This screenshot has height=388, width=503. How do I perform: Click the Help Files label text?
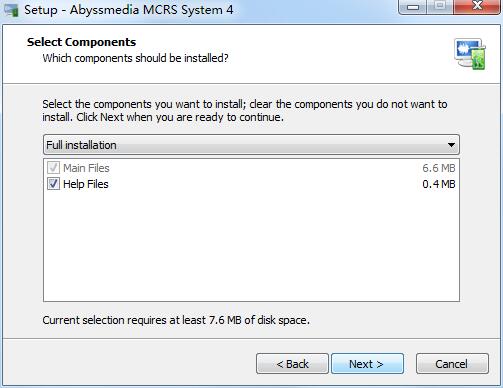86,184
